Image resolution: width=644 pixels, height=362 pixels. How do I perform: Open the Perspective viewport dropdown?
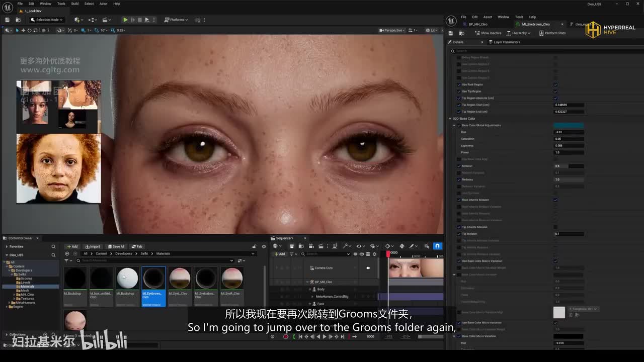392,30
